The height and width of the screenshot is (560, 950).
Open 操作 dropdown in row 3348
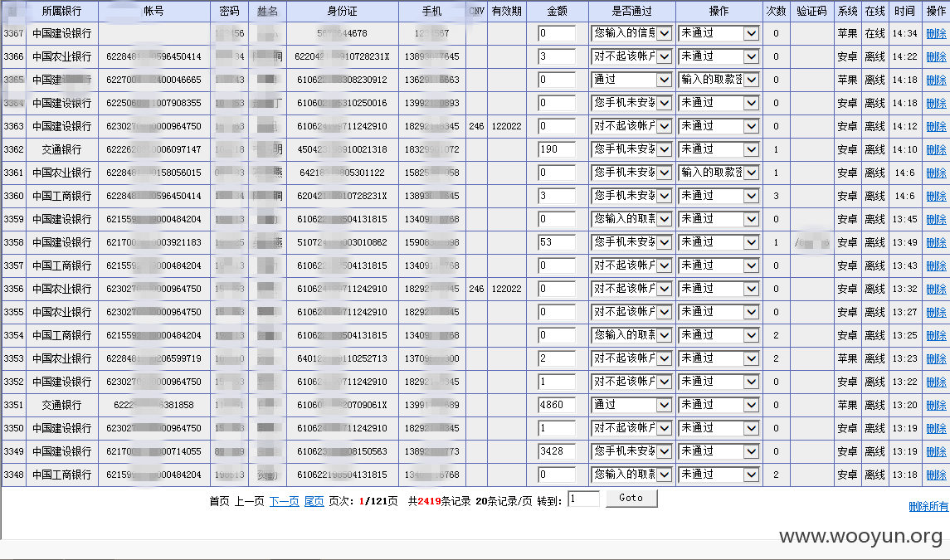point(719,475)
